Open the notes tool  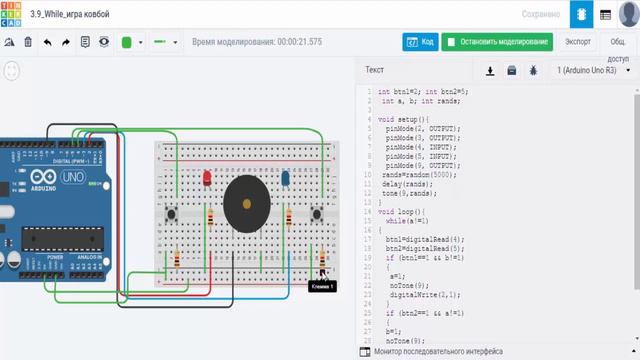coord(85,42)
